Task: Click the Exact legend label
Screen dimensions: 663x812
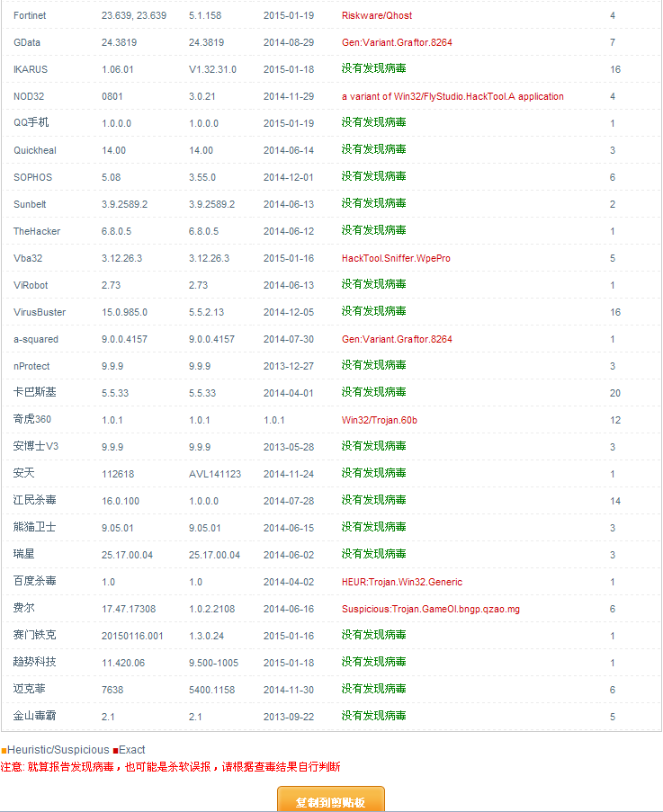Action: (x=132, y=750)
